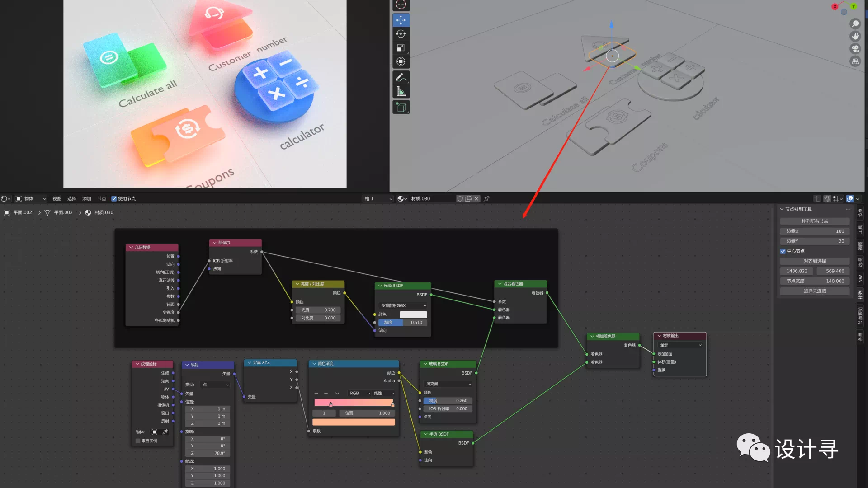Select the Scale tool icon

tap(401, 48)
